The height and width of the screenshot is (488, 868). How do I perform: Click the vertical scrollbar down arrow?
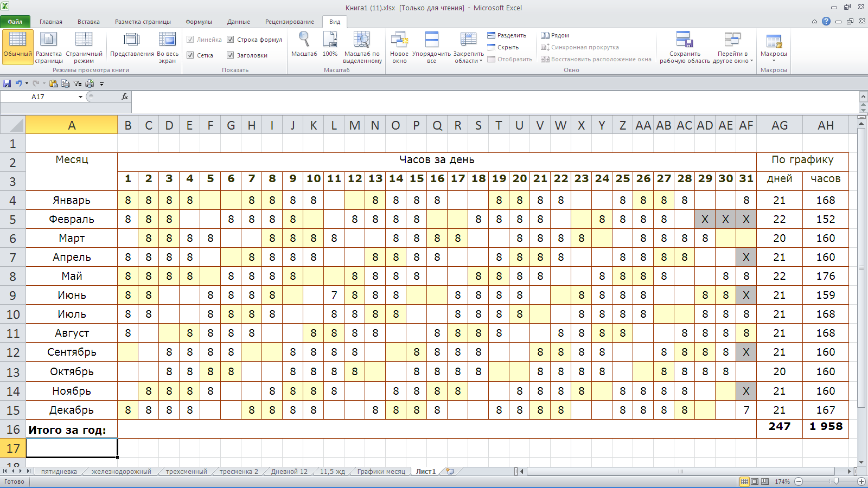861,463
